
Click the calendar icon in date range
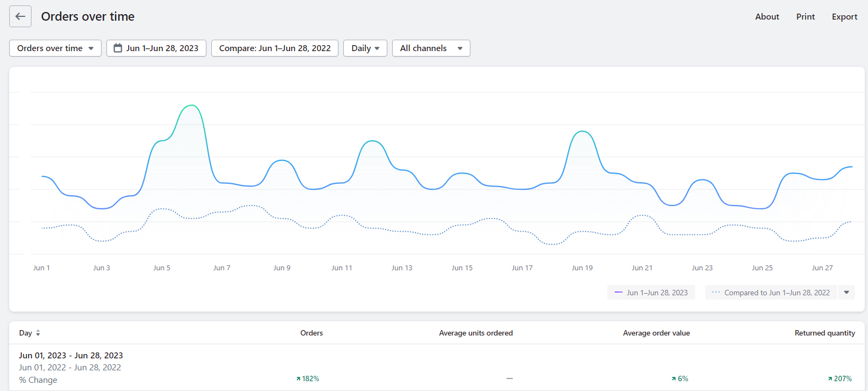point(117,48)
